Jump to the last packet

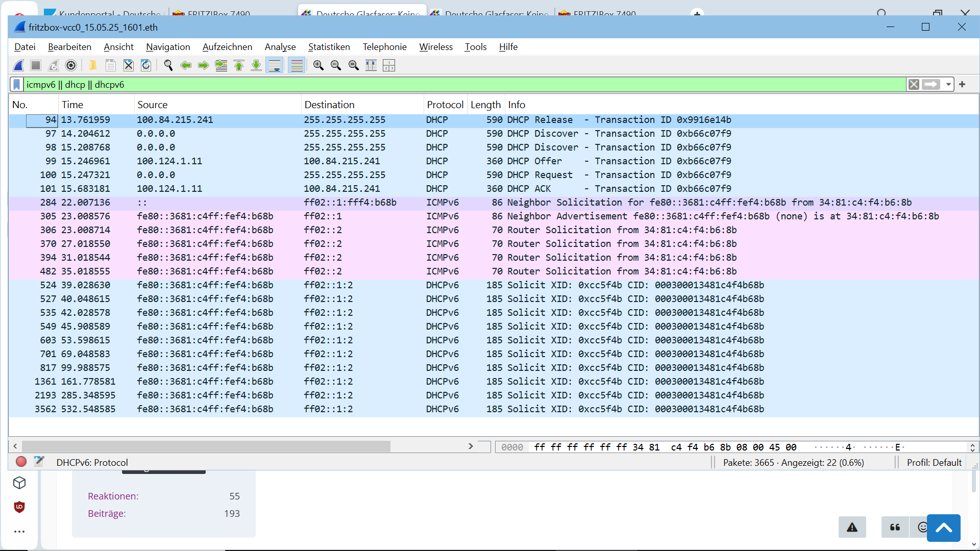pyautogui.click(x=256, y=65)
